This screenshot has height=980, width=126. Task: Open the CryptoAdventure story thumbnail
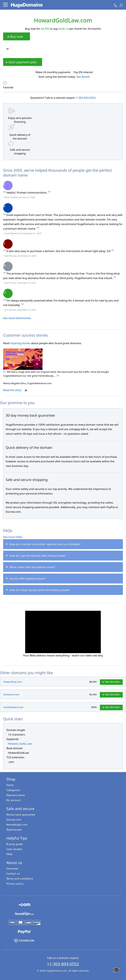(x=23, y=359)
